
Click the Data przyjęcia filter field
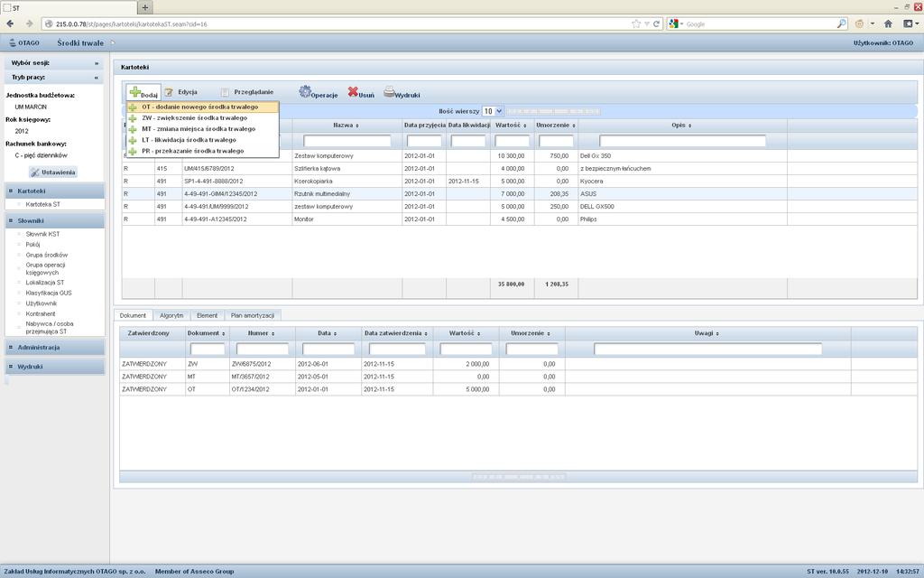[424, 141]
